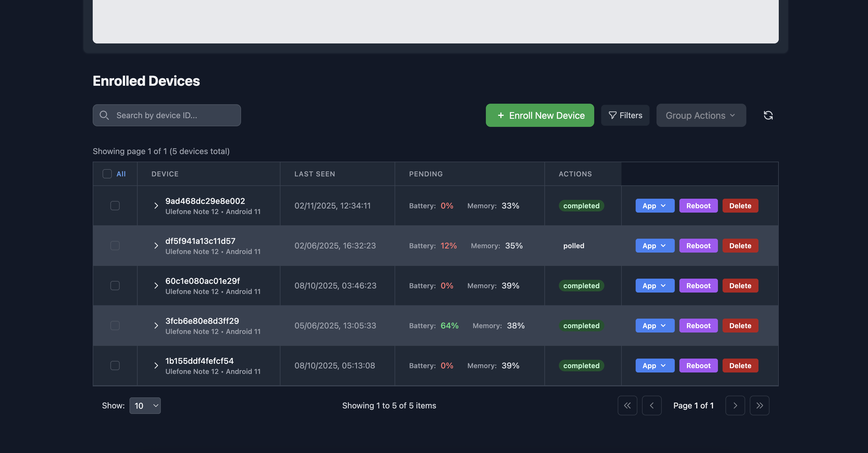868x453 pixels.
Task: Click the PENDING column header
Action: pyautogui.click(x=426, y=174)
